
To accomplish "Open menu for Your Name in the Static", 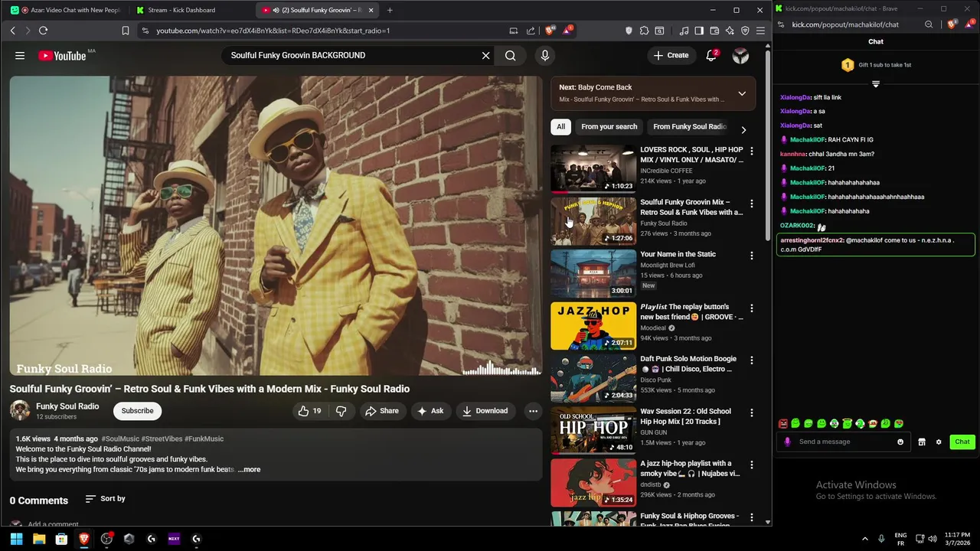I will pyautogui.click(x=752, y=256).
